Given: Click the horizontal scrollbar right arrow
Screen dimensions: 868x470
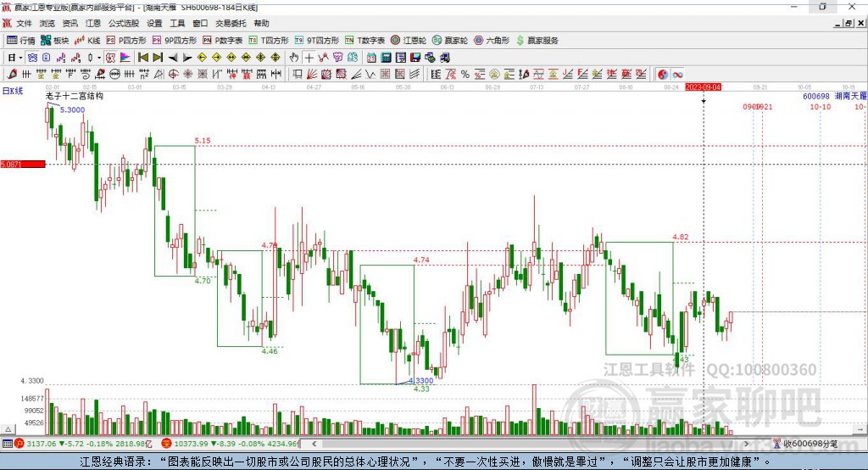Looking at the screenshot, I should point(746,444).
